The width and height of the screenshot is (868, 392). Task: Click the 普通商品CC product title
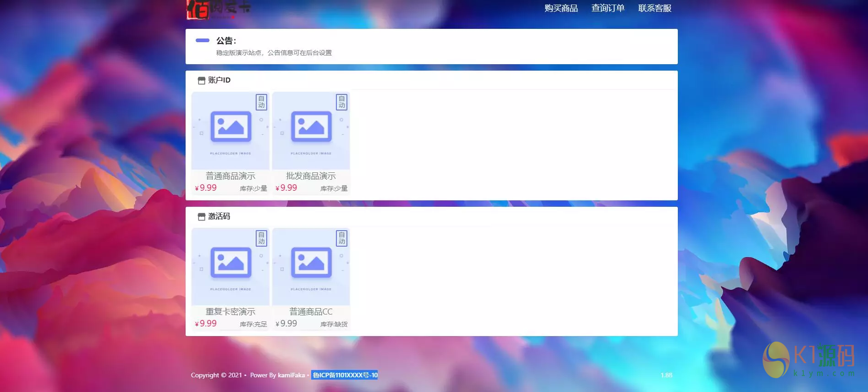click(x=311, y=312)
